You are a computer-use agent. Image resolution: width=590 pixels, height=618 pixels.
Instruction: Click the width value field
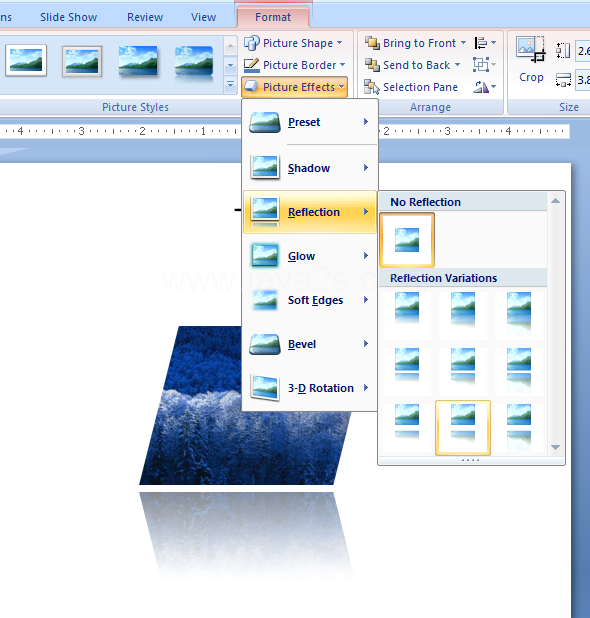coord(583,80)
